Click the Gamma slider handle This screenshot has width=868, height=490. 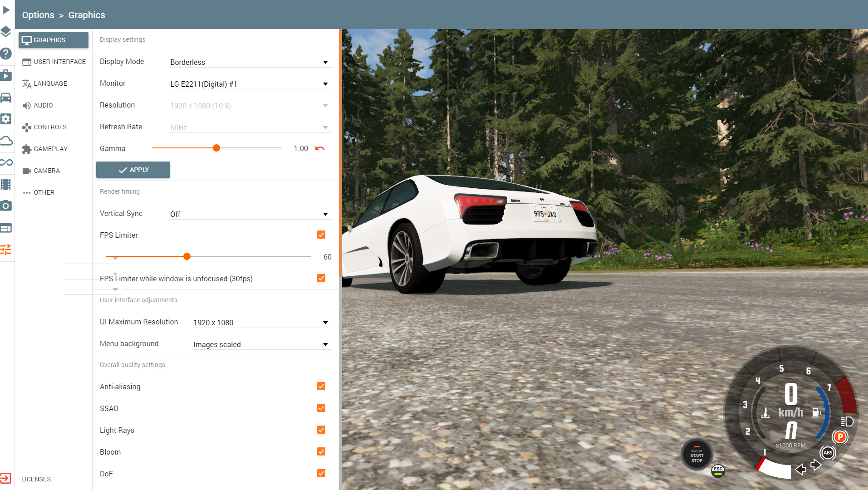click(x=216, y=148)
